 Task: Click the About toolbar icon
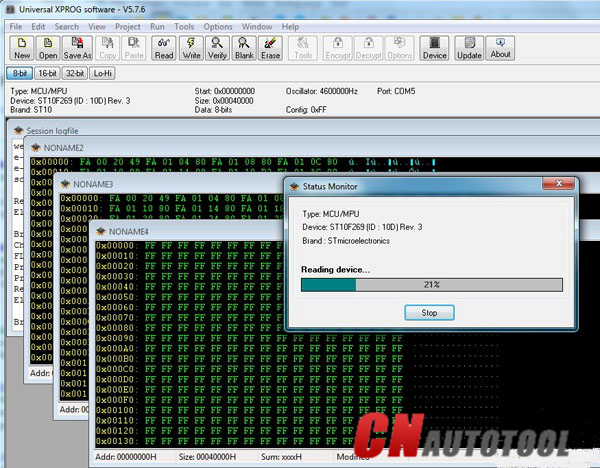coord(500,48)
